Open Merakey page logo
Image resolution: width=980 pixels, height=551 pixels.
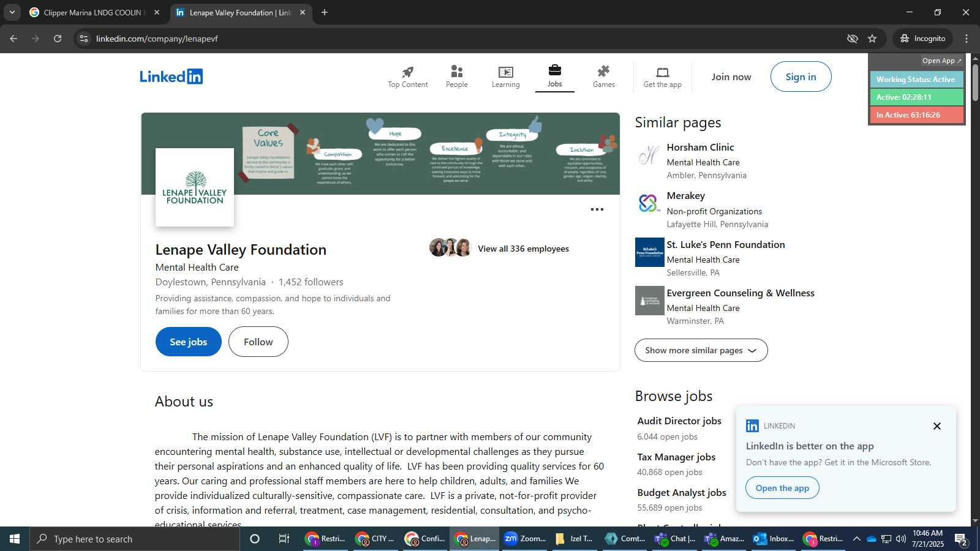click(649, 204)
